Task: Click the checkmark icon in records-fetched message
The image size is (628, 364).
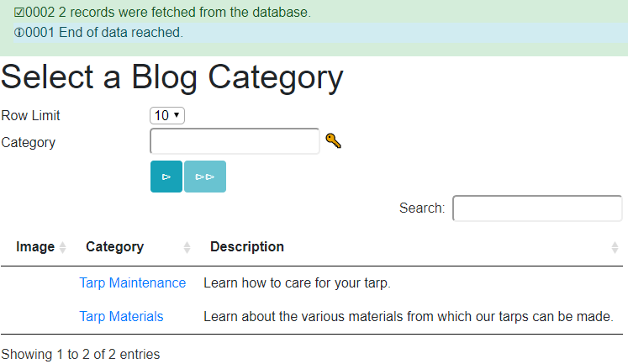Action: (x=19, y=13)
